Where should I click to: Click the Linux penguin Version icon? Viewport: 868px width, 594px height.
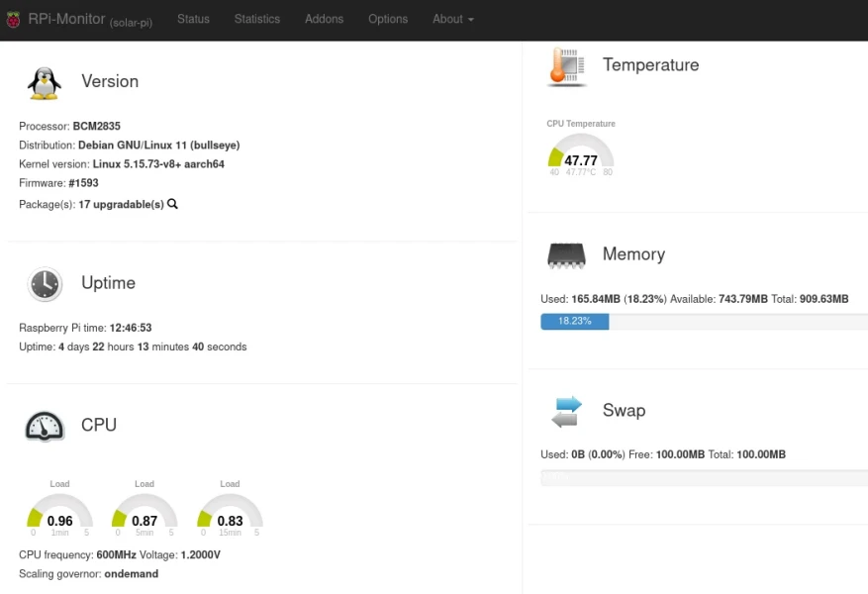pyautogui.click(x=45, y=83)
